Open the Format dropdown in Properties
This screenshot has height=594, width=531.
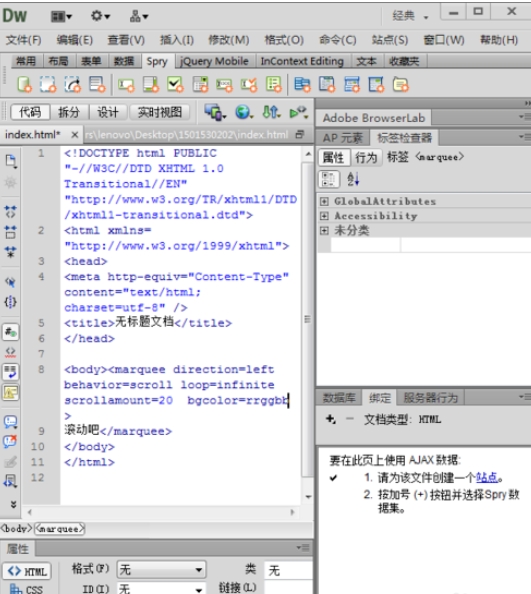[162, 569]
